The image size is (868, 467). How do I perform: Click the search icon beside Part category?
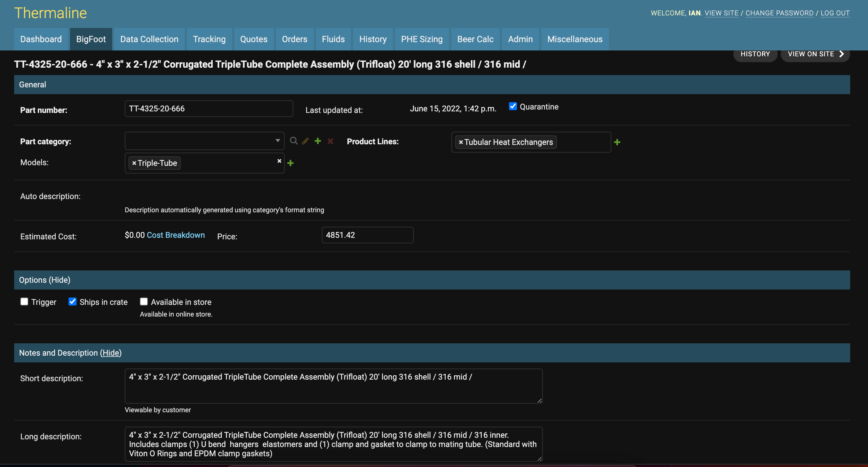point(294,141)
